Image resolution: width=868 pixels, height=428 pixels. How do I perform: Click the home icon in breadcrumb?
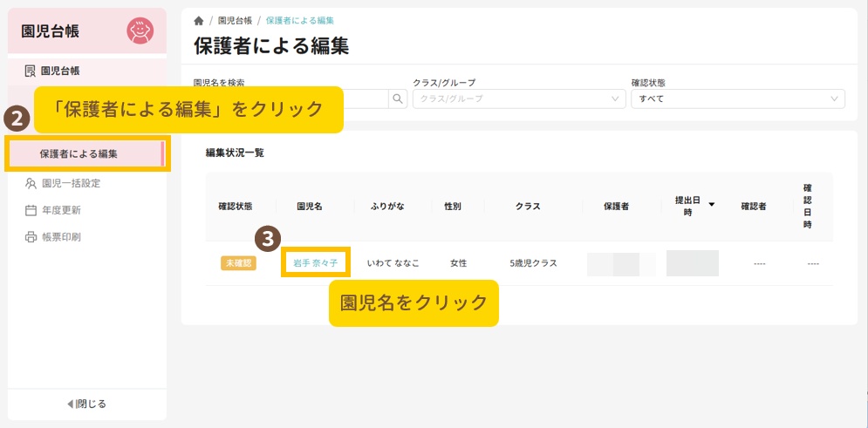(x=199, y=20)
